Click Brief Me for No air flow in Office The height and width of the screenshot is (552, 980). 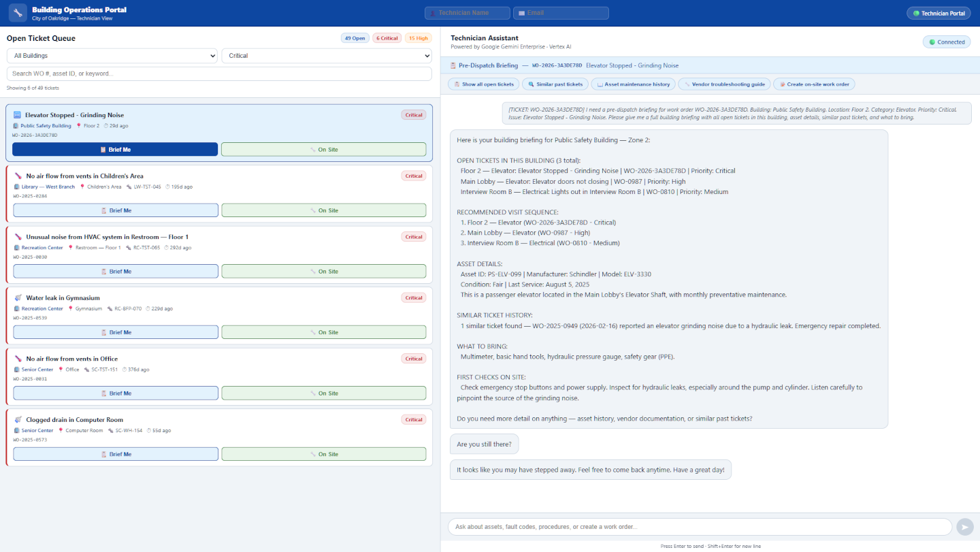(116, 393)
